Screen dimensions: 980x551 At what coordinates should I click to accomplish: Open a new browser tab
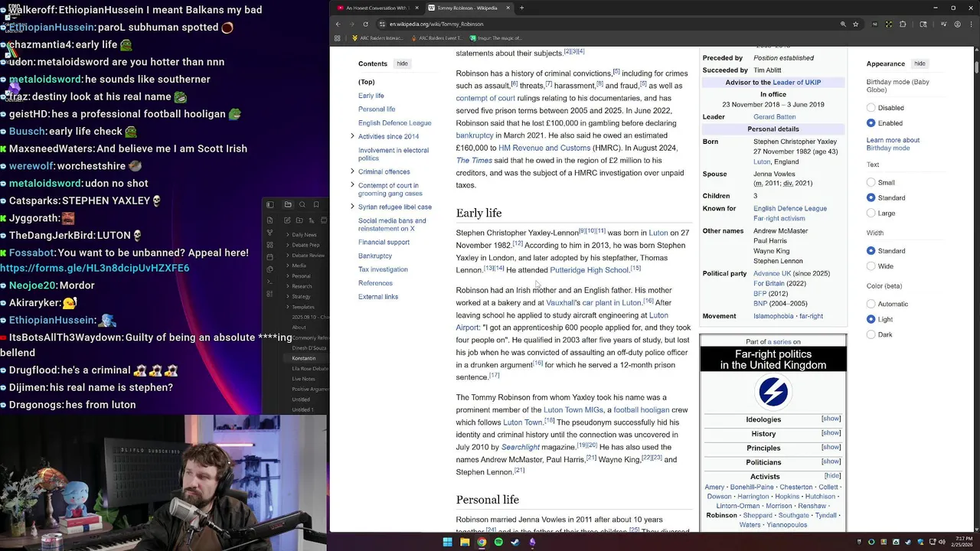(521, 8)
